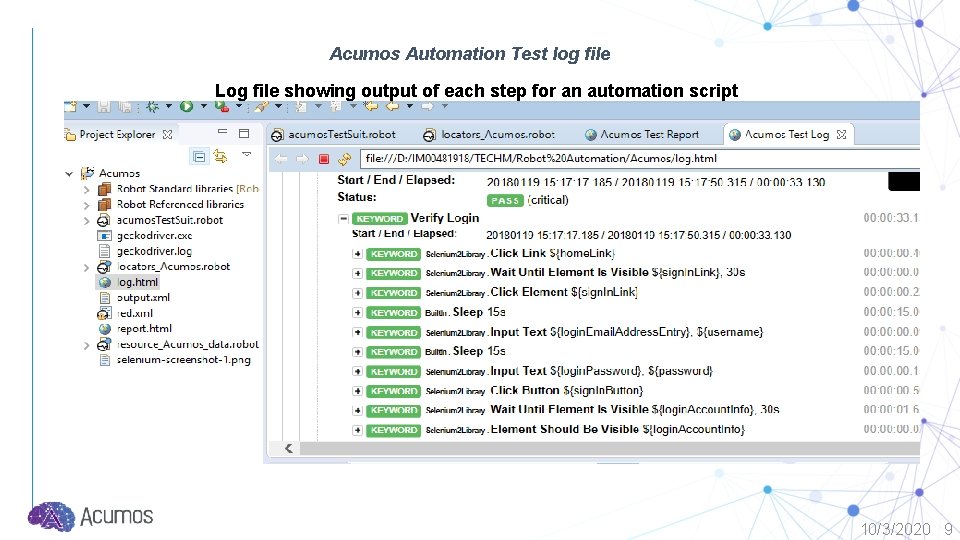Expand locators_Acumos.robot tree node
Screen dimensions: 960x540
point(86,268)
